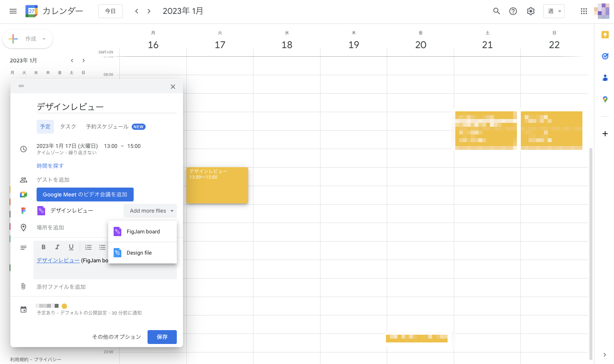Click the event title field デザインレビュー

click(106, 107)
